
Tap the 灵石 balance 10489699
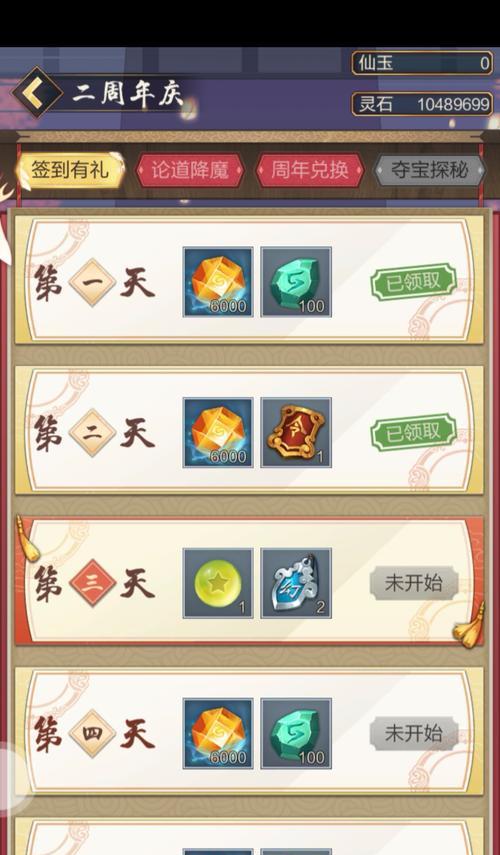[423, 104]
